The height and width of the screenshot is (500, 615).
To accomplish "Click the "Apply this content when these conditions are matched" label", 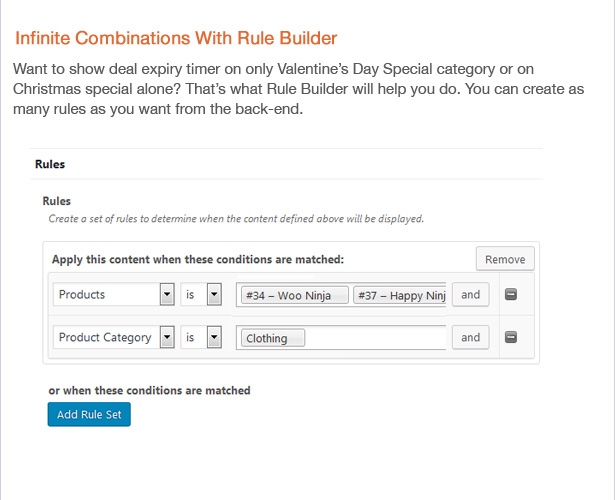I will [198, 259].
